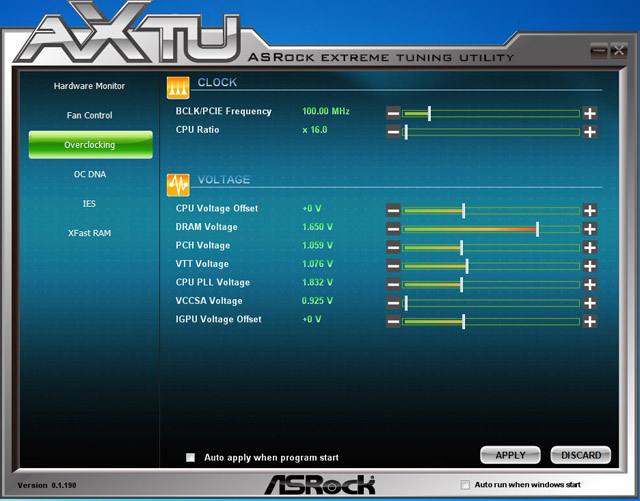Viewport: 640px width, 501px height.
Task: Enable Auto apply when program start
Action: (x=190, y=457)
